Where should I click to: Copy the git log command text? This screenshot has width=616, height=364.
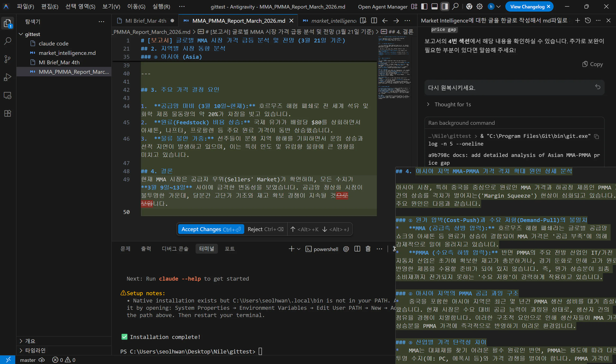[597, 136]
